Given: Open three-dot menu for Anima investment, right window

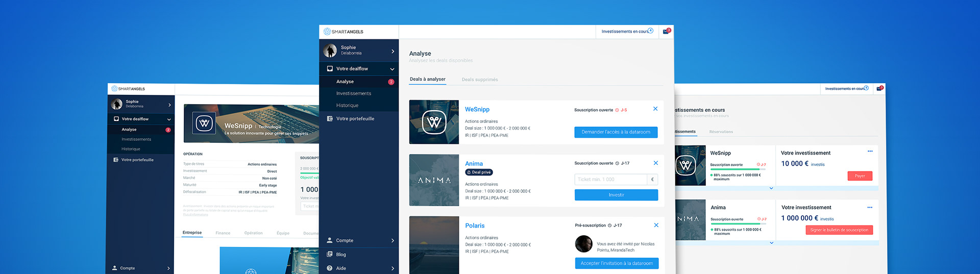Looking at the screenshot, I should (870, 207).
